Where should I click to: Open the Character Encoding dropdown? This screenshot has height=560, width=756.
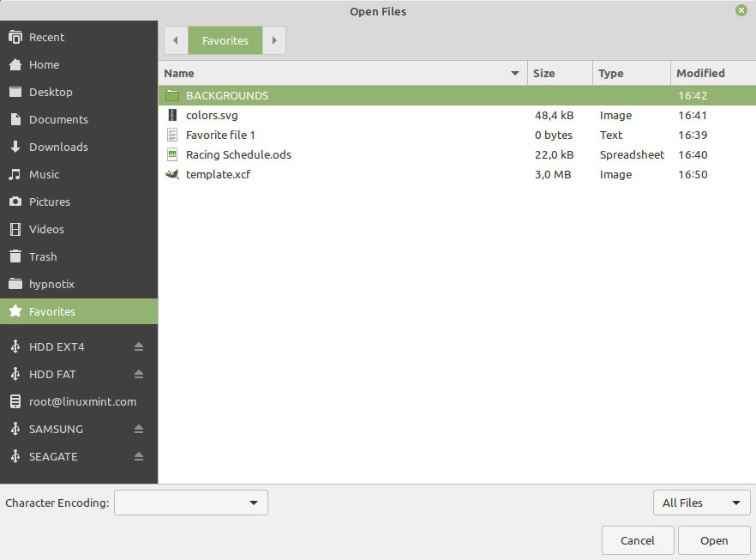tap(191, 503)
